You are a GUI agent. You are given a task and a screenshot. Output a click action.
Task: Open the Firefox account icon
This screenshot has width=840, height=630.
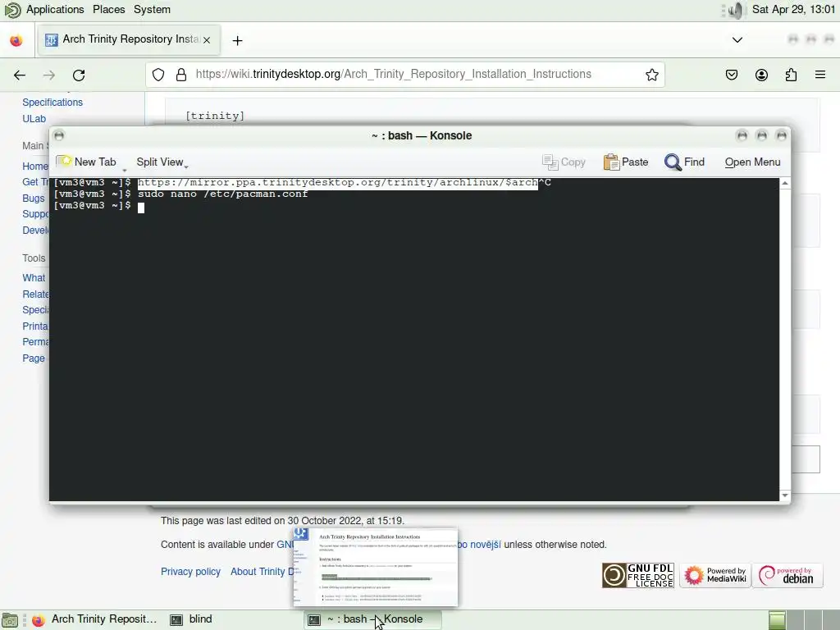(761, 75)
